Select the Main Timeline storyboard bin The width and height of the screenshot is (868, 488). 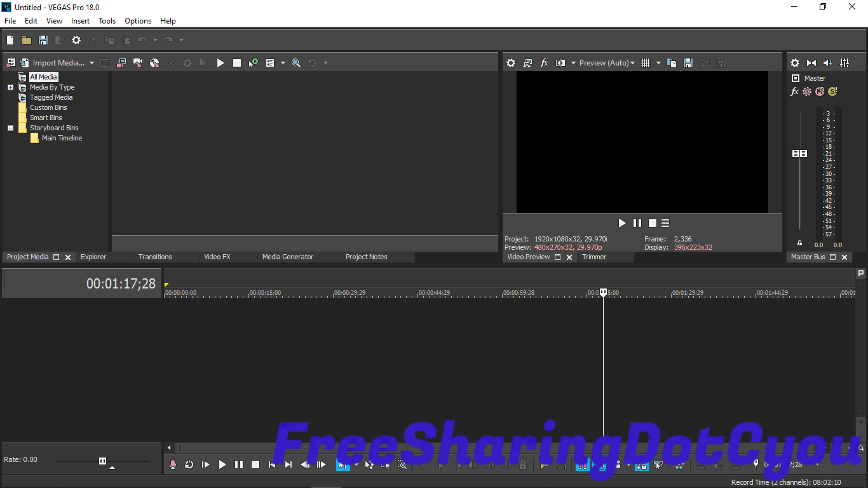[x=62, y=138]
